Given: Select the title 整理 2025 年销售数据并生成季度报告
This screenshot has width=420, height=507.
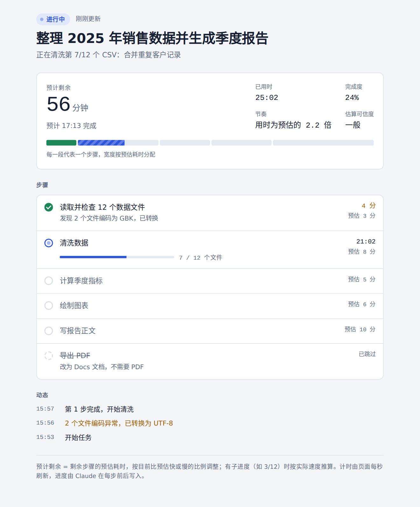Looking at the screenshot, I should [x=152, y=38].
